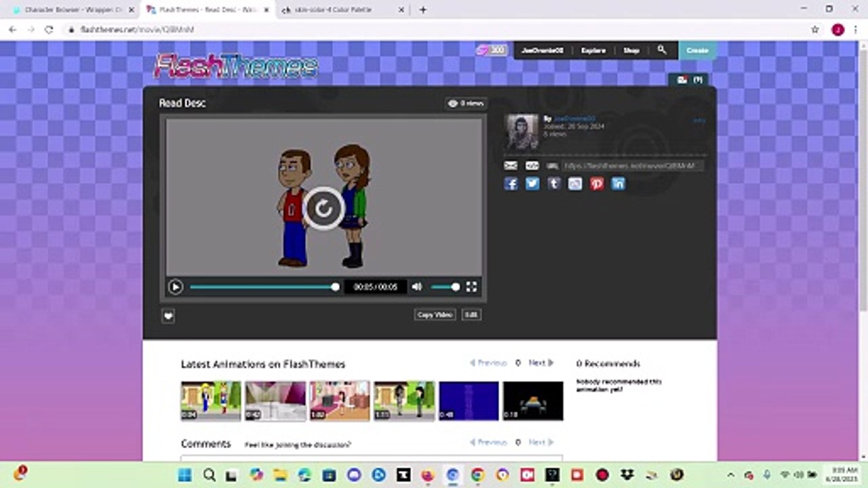
Task: Open the Shop menu item
Action: 631,50
